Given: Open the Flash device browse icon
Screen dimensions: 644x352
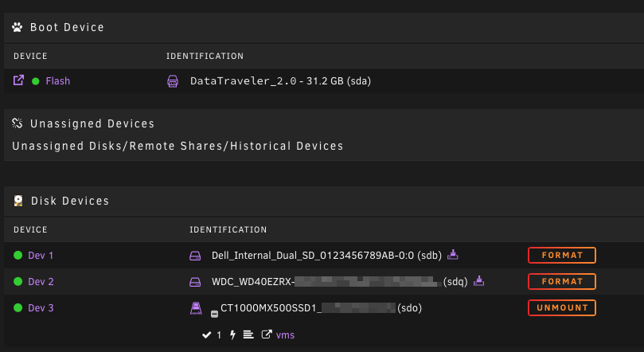Looking at the screenshot, I should 18,80.
